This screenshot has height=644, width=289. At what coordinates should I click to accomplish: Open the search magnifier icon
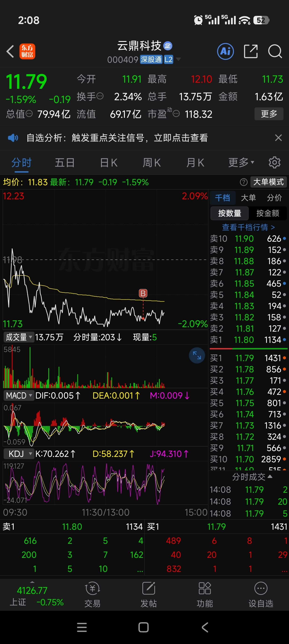click(x=275, y=52)
